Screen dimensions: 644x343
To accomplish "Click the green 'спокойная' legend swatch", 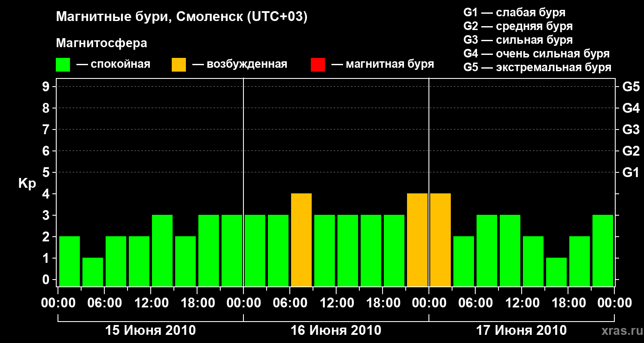I will [63, 65].
